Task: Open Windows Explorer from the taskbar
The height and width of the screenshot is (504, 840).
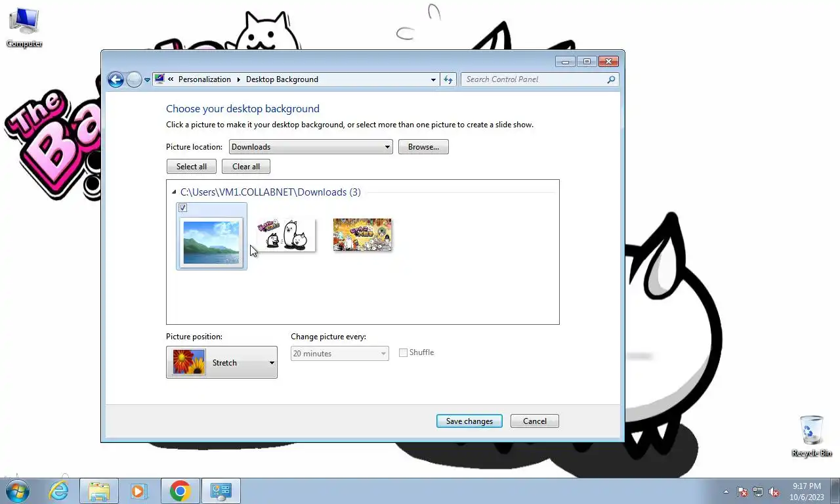Action: click(99, 491)
